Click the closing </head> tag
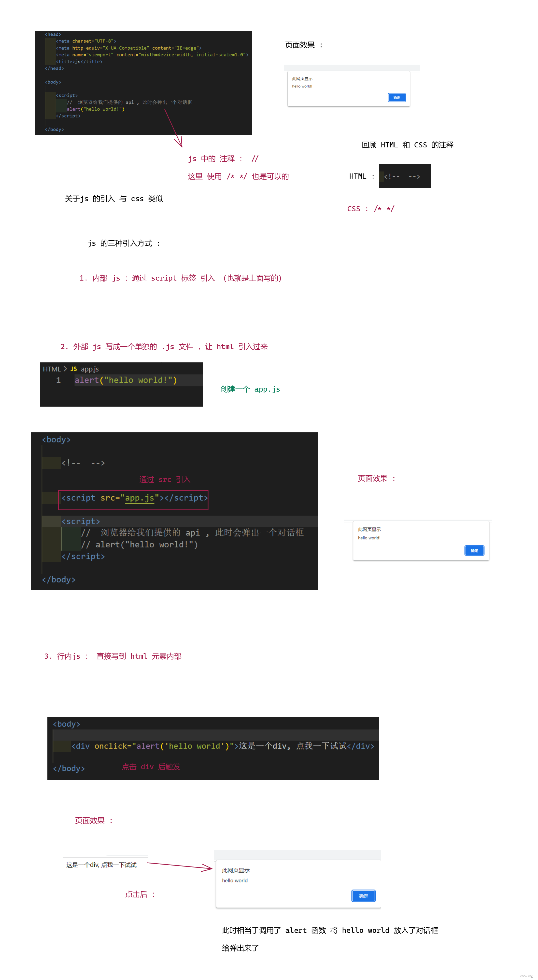The width and height of the screenshot is (538, 980). click(x=54, y=69)
